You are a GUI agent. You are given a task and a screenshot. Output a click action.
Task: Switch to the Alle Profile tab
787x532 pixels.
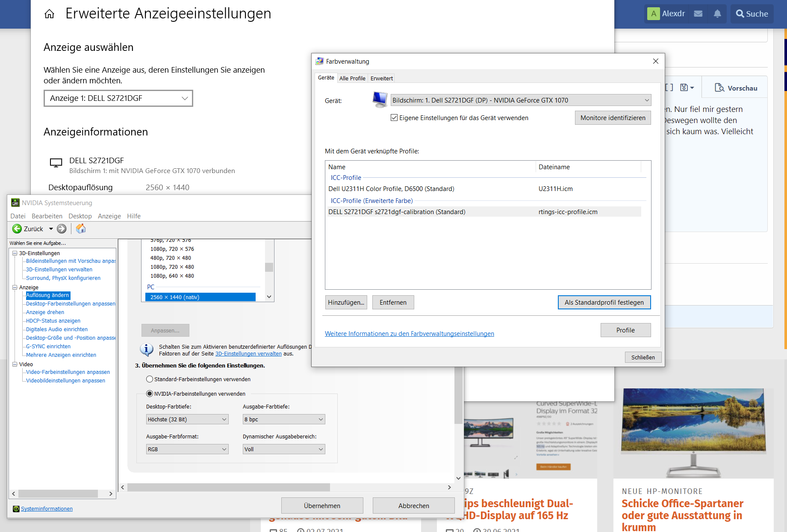point(352,78)
